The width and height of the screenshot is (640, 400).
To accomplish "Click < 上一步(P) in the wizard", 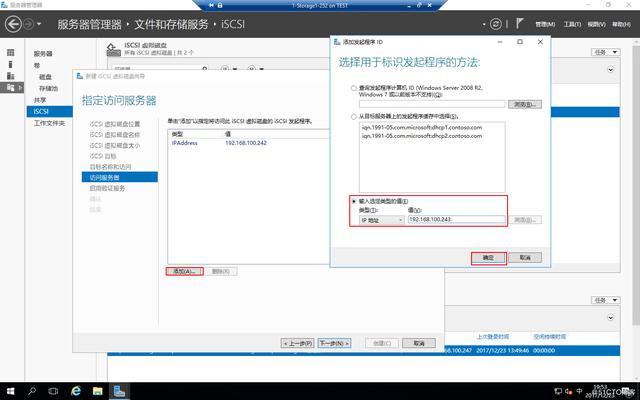I will (298, 343).
